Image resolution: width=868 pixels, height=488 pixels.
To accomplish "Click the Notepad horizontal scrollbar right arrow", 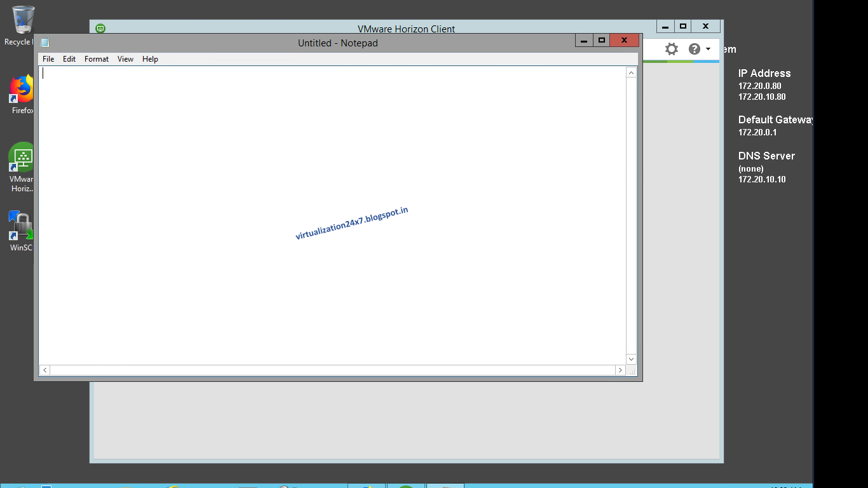I will pos(621,370).
